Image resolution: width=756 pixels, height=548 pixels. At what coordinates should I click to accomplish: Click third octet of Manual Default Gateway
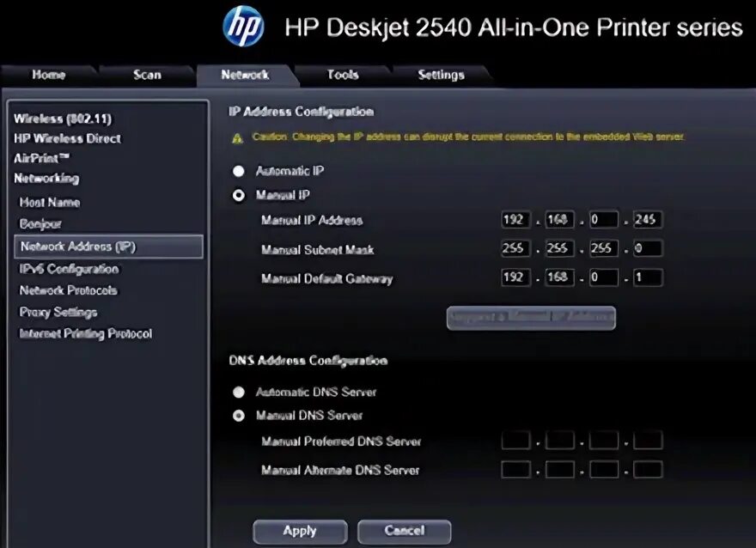[604, 277]
